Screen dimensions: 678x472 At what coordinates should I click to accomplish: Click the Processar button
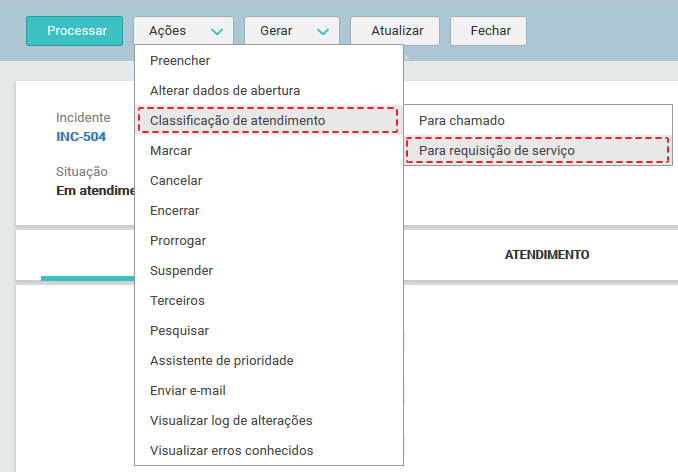click(74, 31)
